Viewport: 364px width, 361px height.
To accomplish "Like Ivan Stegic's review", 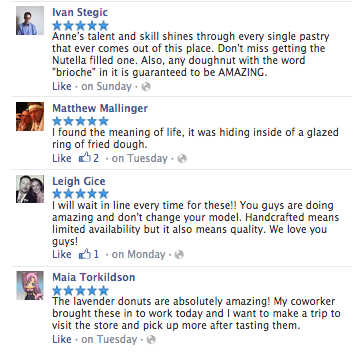I will tap(62, 86).
